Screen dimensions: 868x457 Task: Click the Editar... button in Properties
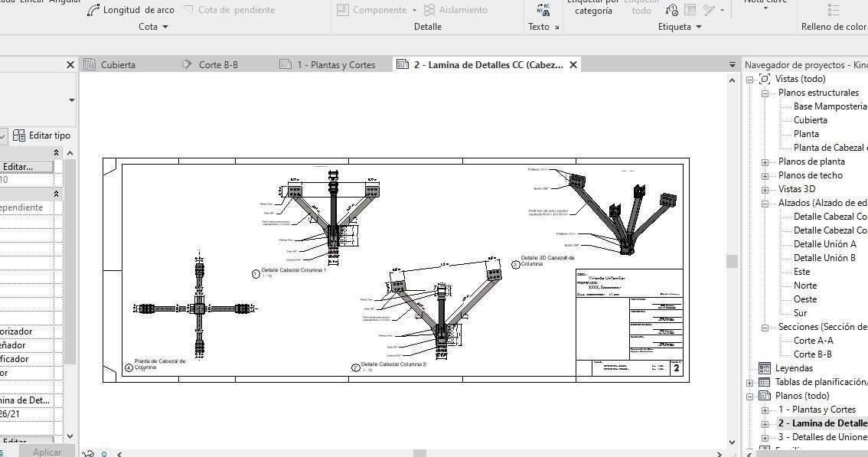point(26,166)
